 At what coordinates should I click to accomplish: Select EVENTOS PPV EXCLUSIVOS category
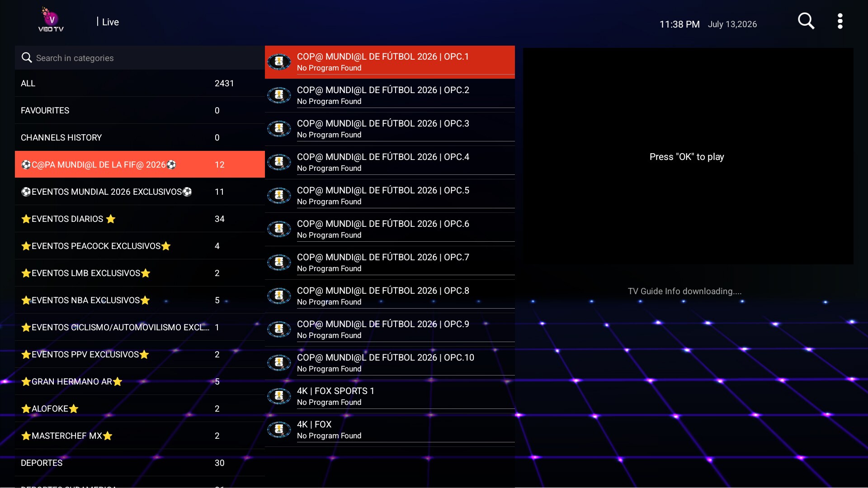140,354
